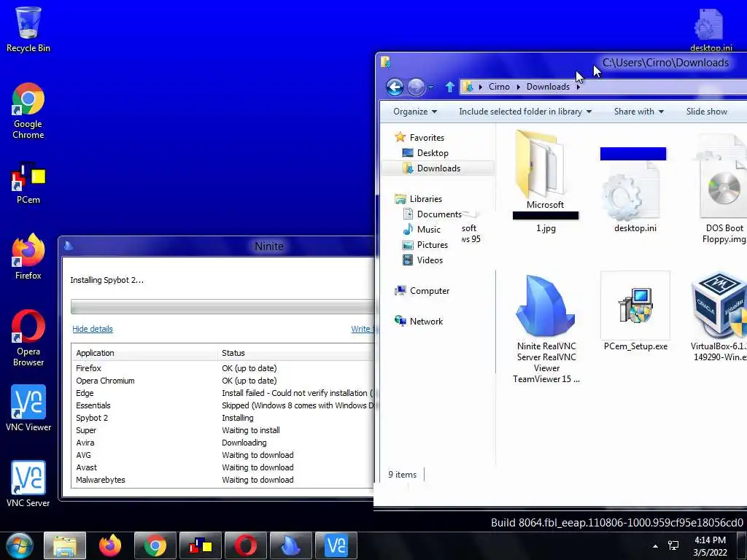
Task: Expand the arrow before Cirno in breadcrumb
Action: [480, 87]
